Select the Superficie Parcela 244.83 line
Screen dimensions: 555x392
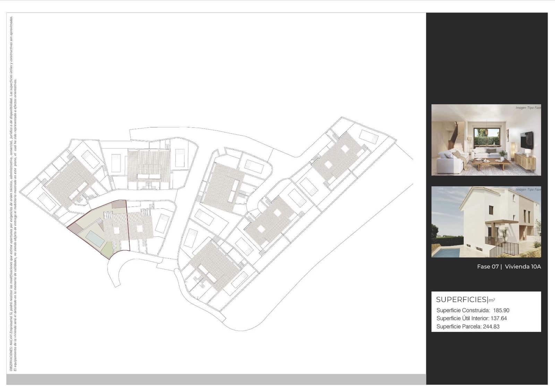[468, 326]
